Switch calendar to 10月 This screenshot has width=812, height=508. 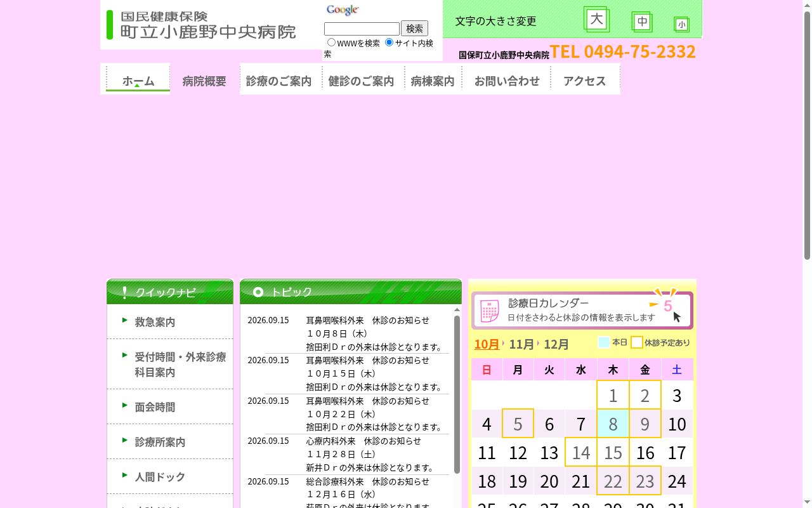[487, 344]
